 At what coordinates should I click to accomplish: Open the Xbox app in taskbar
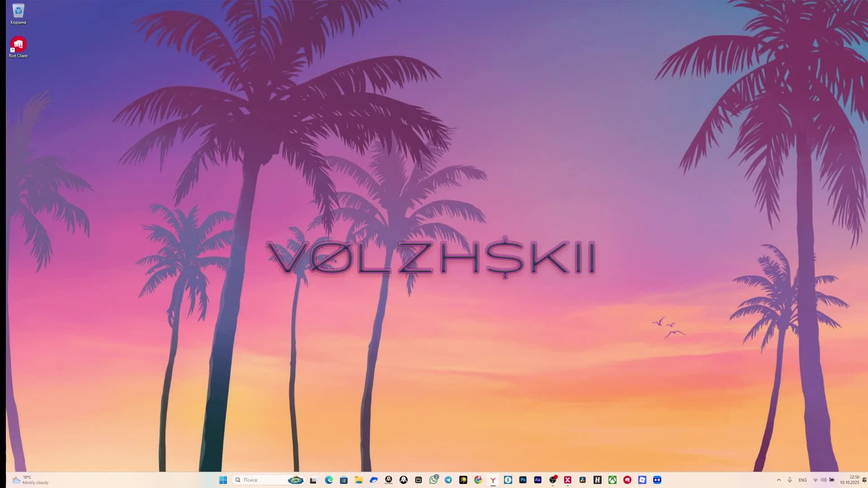point(612,480)
